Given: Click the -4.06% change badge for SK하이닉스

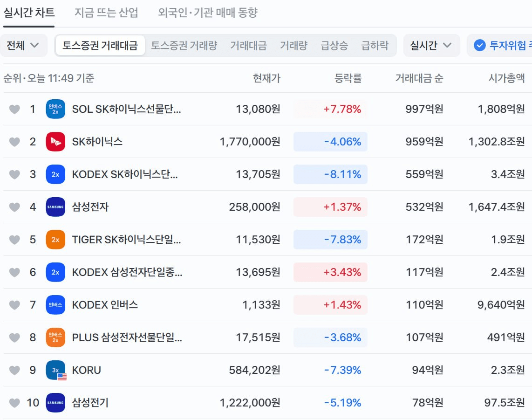Looking at the screenshot, I should coord(330,142).
